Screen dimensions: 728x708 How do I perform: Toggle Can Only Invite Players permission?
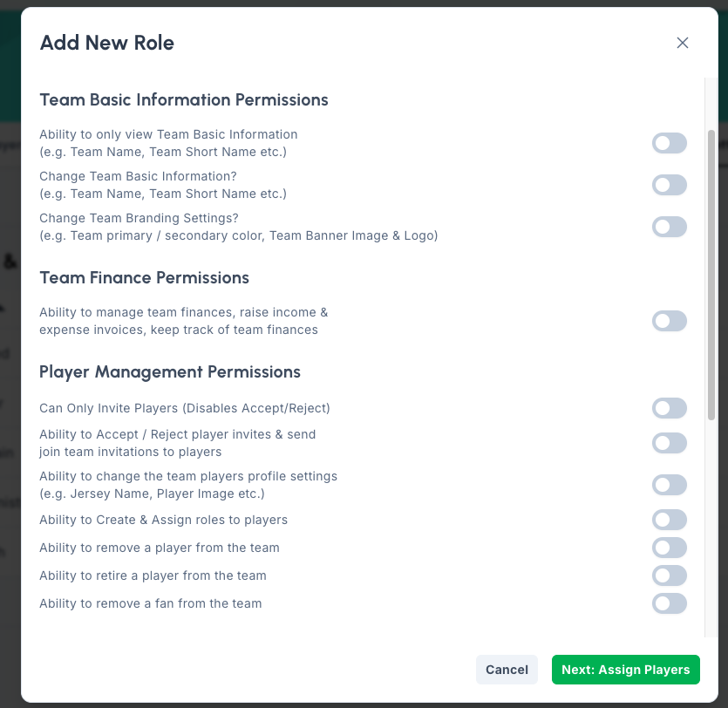point(670,408)
